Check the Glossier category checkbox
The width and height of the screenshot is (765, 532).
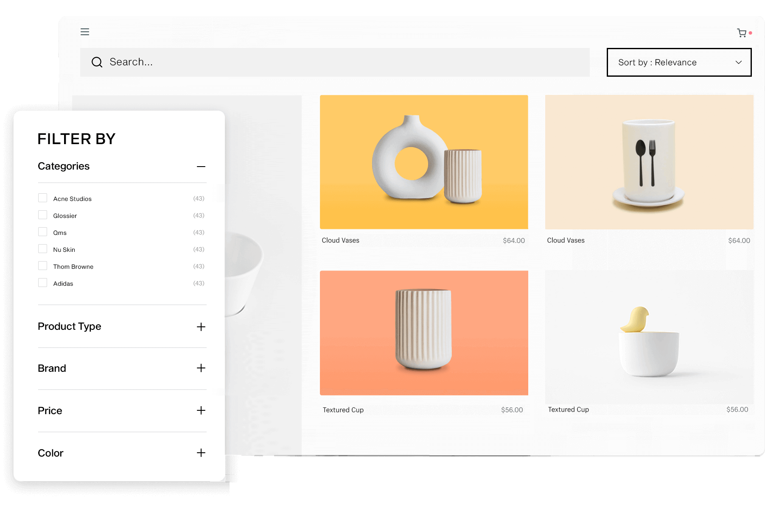point(42,214)
